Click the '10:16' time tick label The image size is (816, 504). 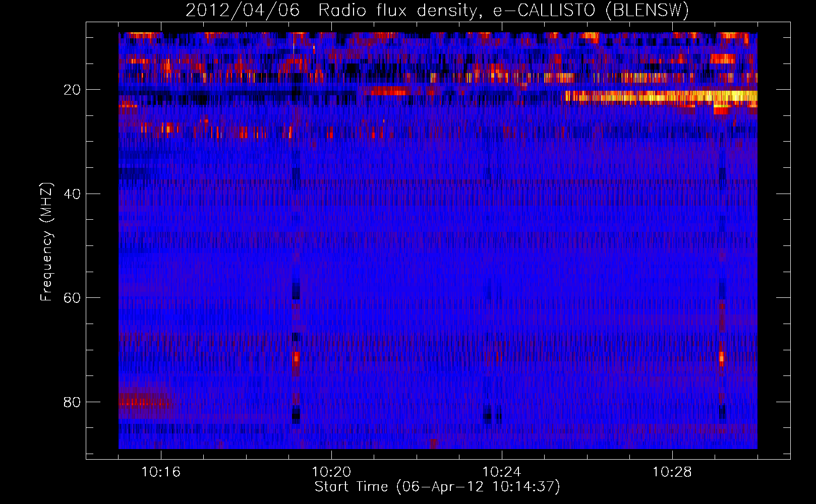(x=161, y=472)
